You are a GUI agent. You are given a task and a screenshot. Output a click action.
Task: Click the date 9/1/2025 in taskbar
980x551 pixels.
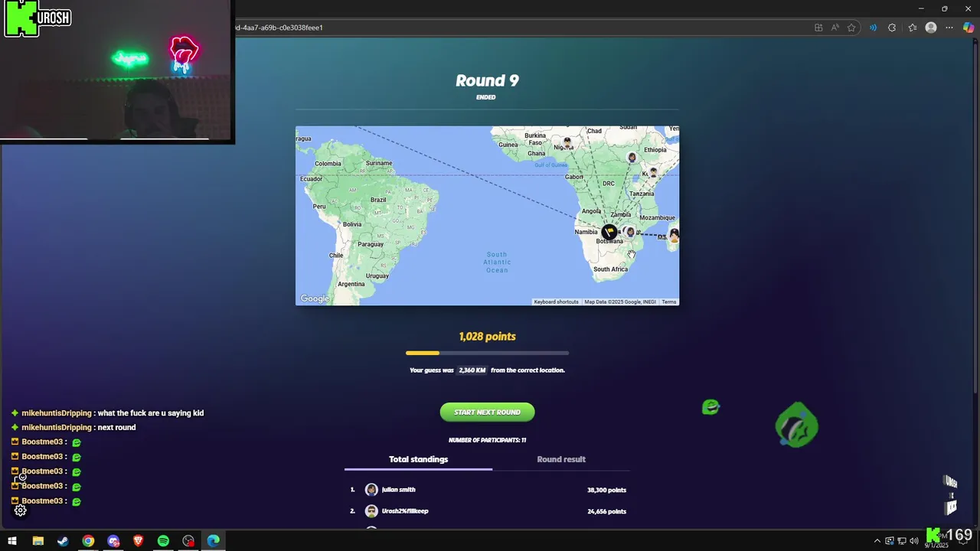pos(936,546)
